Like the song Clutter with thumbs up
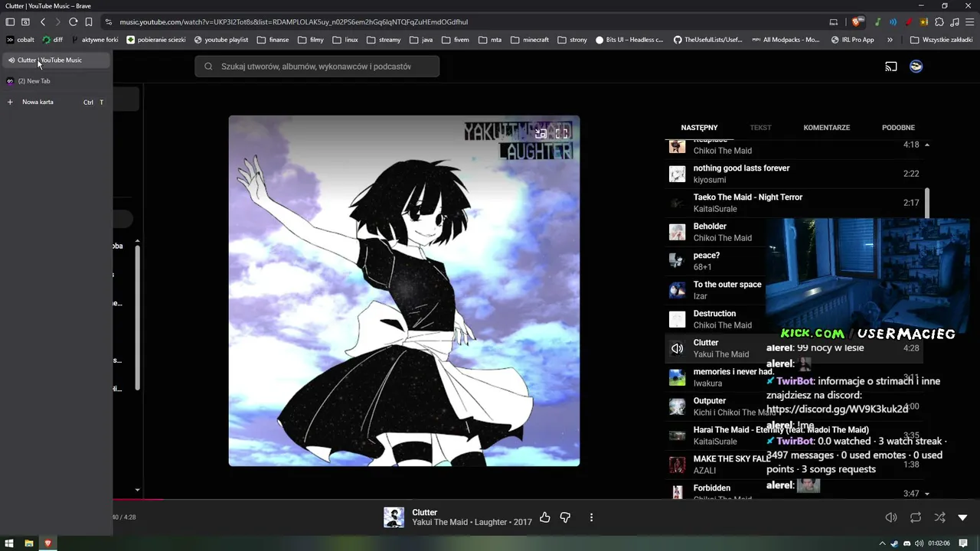This screenshot has width=980, height=551. pos(545,517)
